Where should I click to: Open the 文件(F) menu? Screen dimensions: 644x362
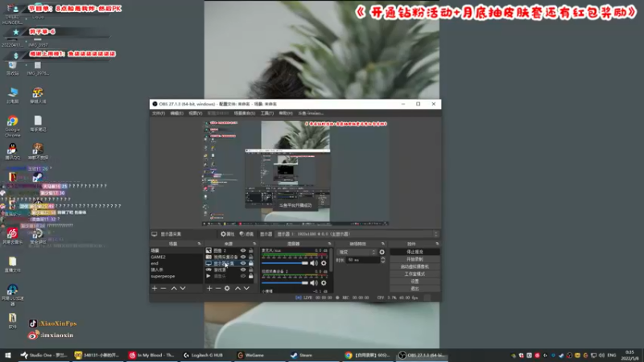[159, 113]
